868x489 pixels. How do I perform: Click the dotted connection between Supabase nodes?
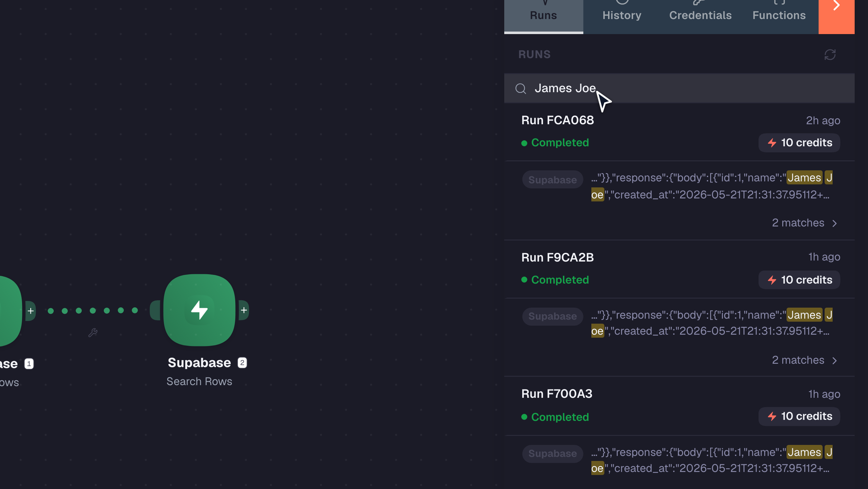93,310
